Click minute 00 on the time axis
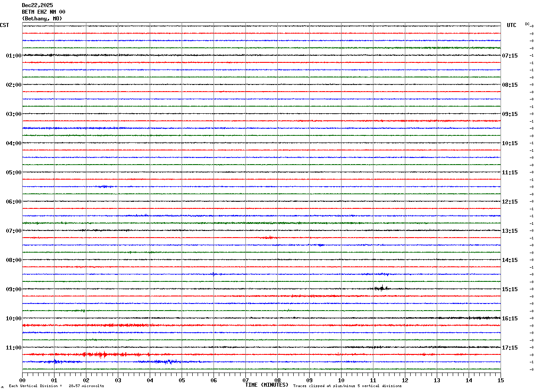This screenshot has width=536, height=392. point(22,380)
